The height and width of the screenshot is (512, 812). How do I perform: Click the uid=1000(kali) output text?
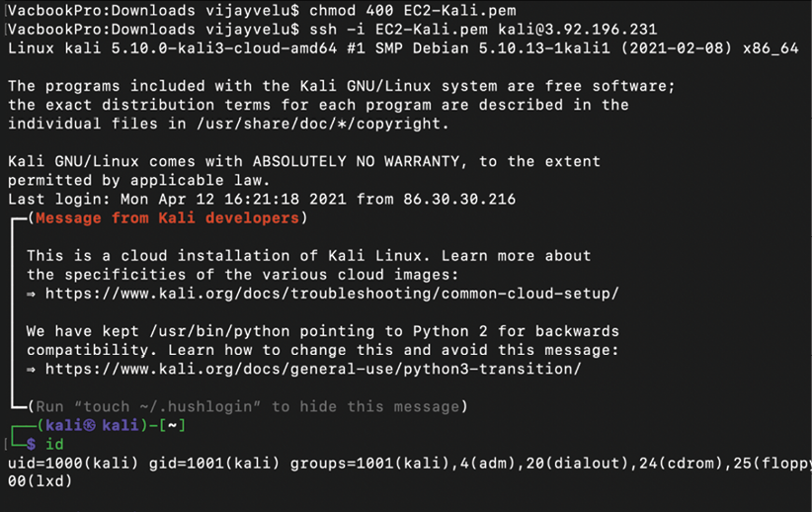coord(73,463)
